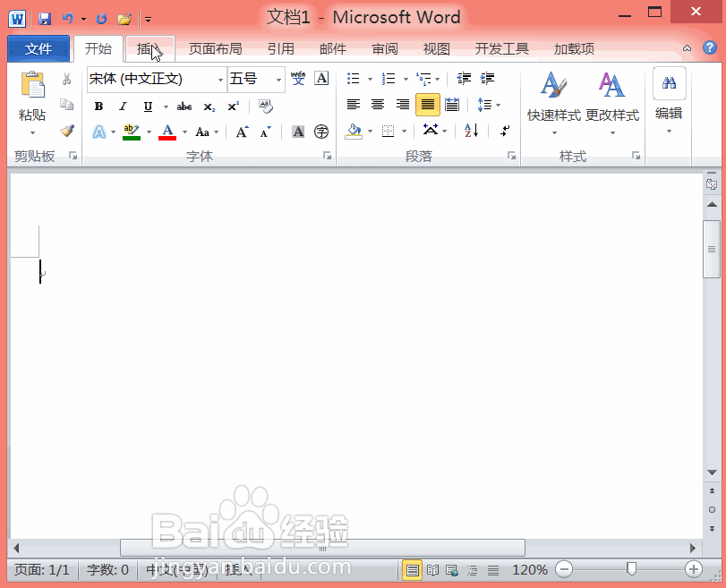This screenshot has height=588, width=726.
Task: Expand the multilevel list dropdown arrow
Action: (x=438, y=79)
